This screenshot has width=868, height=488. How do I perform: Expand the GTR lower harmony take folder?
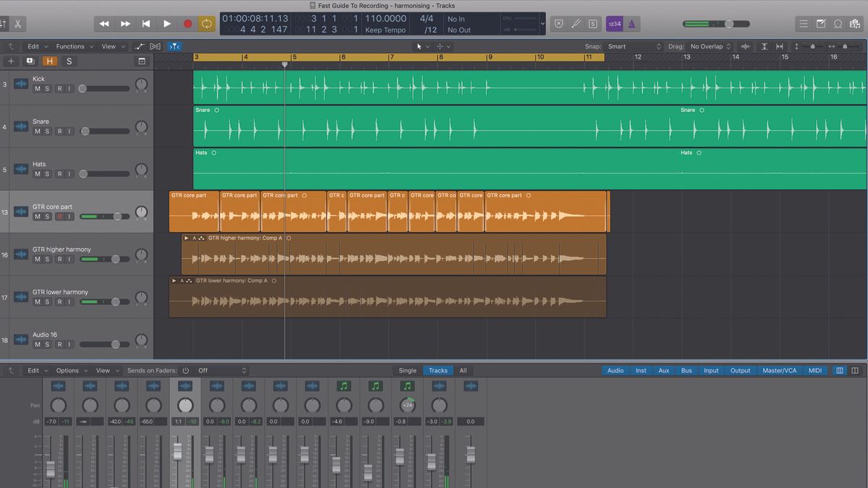coord(174,281)
